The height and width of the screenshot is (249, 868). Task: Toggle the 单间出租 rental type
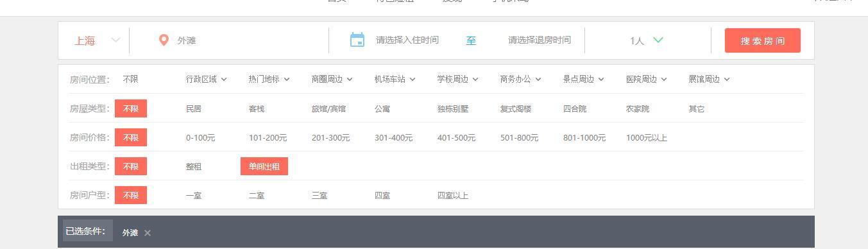(264, 166)
